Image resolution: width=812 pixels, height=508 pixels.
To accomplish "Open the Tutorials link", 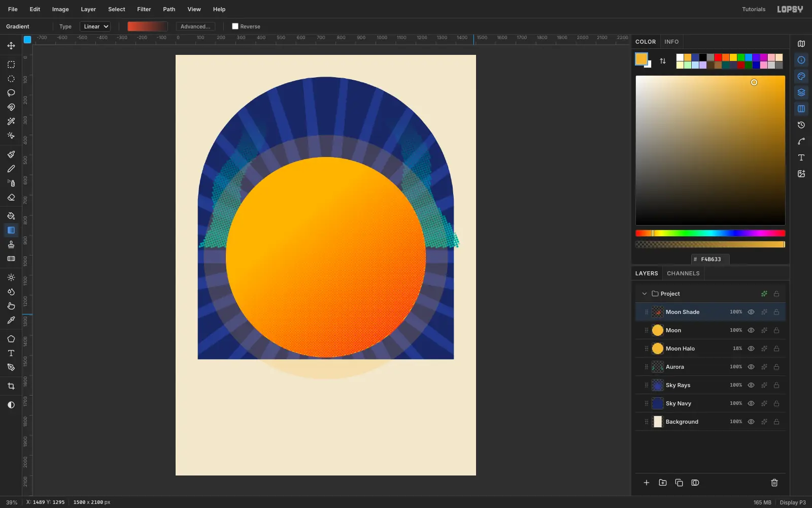I will tap(754, 9).
